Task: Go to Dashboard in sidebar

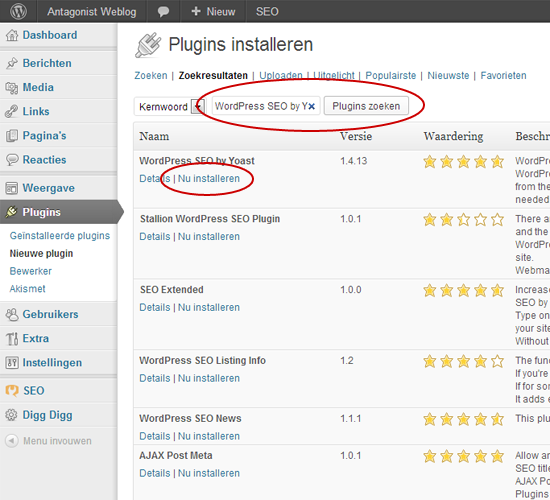Action: 50,35
